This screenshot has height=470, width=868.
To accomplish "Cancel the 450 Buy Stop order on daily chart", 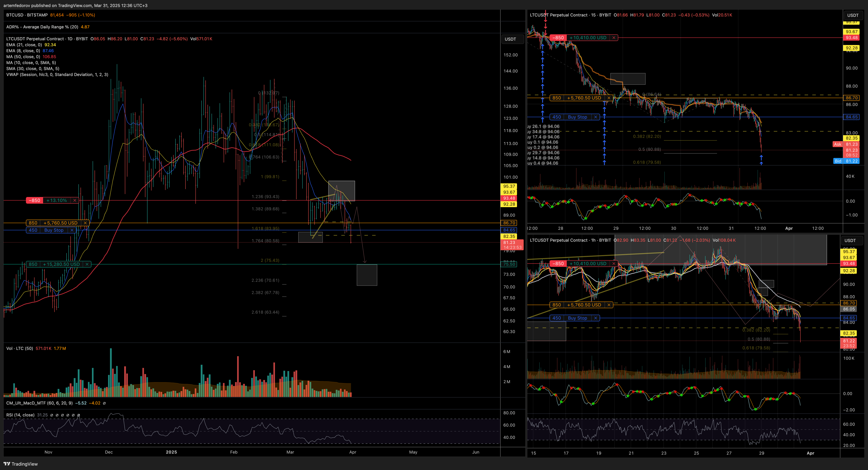I will click(x=72, y=230).
